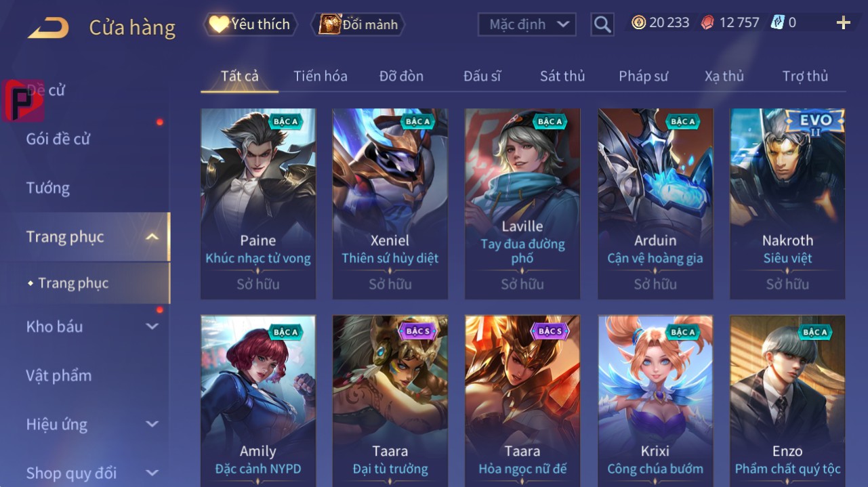This screenshot has height=487, width=868.
Task: Open the search magnifier icon
Action: (x=602, y=24)
